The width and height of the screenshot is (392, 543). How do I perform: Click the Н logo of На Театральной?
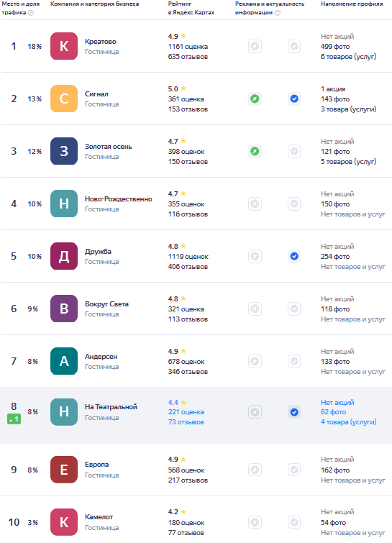64,412
